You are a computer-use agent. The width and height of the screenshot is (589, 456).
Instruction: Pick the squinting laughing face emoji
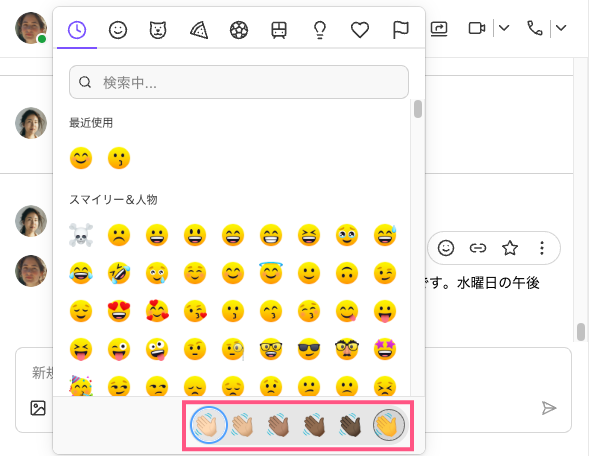coord(309,235)
